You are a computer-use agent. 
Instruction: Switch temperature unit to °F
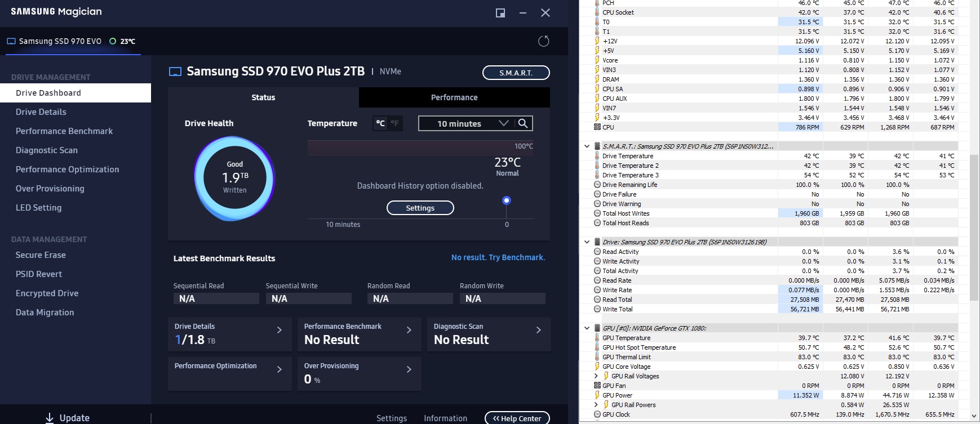pos(394,123)
